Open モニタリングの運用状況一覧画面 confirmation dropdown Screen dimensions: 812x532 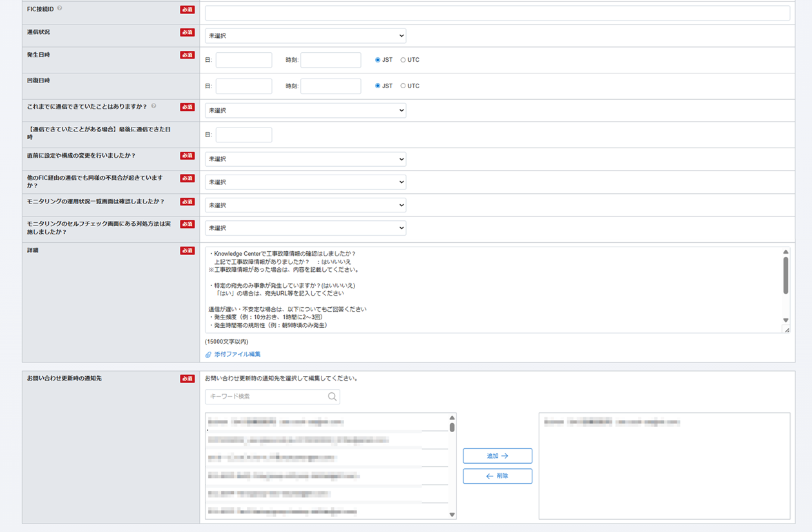305,205
